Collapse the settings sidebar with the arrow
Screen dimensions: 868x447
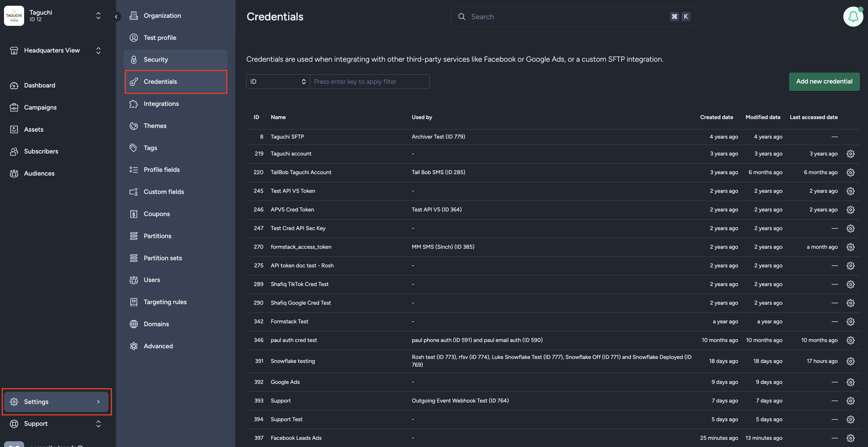116,17
